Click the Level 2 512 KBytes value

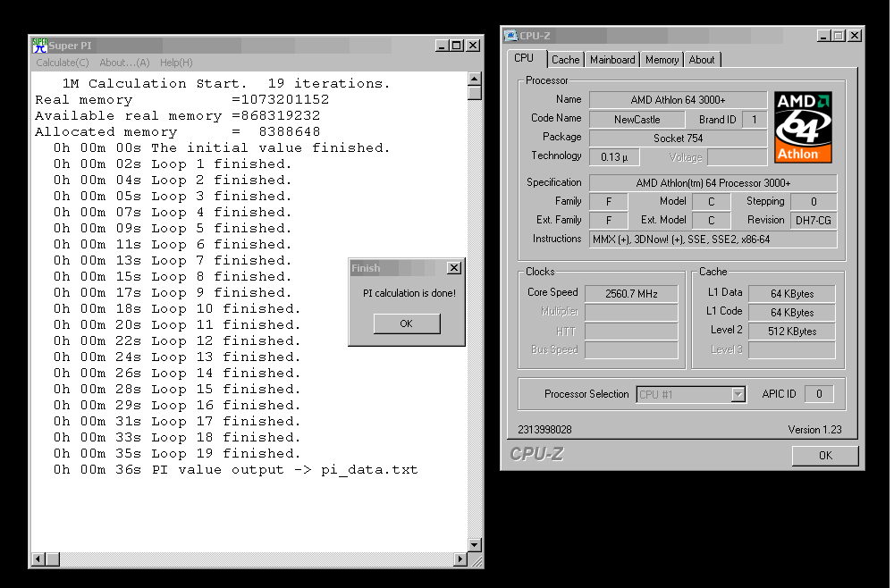coord(792,332)
